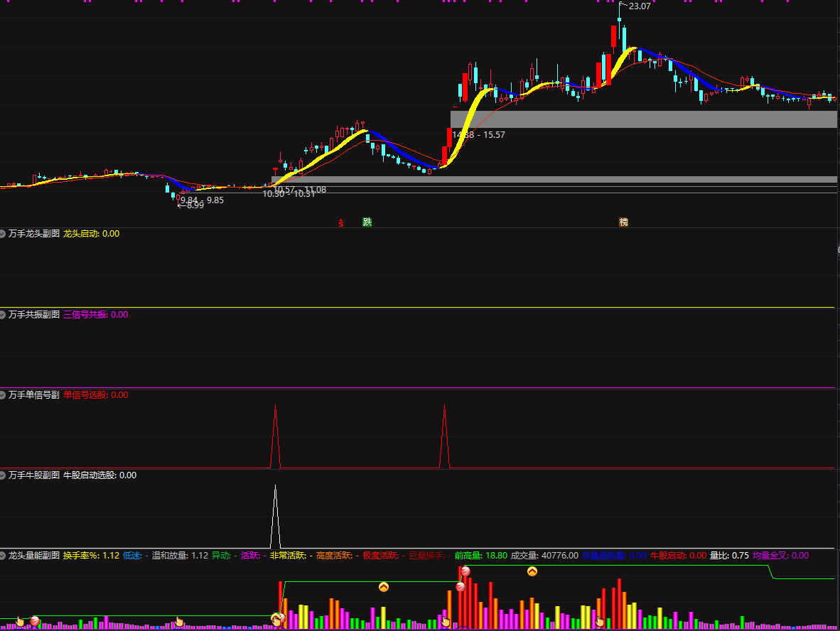Open the 万手牛股副图 panel chevron menu
The image size is (840, 631).
[3, 475]
